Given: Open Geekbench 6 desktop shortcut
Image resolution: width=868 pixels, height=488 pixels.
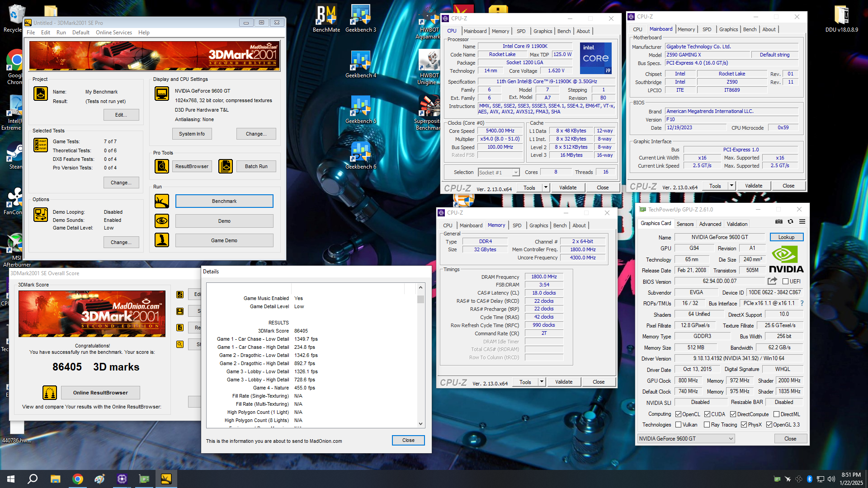Looking at the screenshot, I should click(x=361, y=156).
